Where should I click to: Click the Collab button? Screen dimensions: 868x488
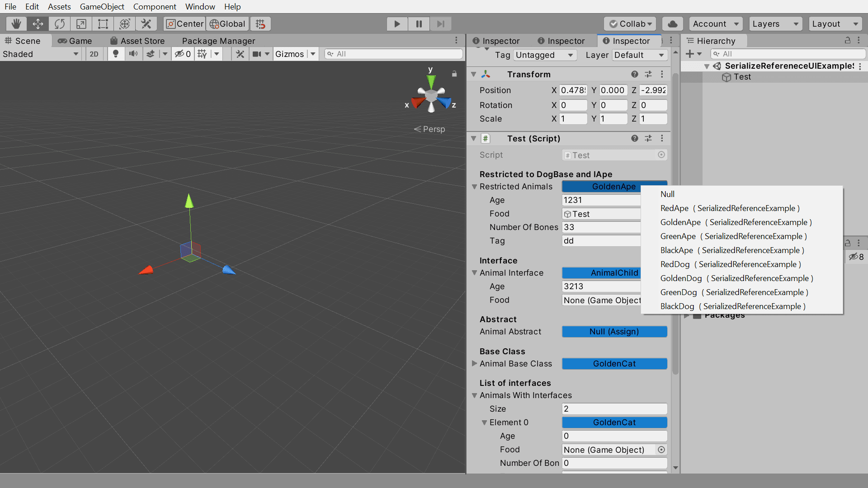[630, 24]
